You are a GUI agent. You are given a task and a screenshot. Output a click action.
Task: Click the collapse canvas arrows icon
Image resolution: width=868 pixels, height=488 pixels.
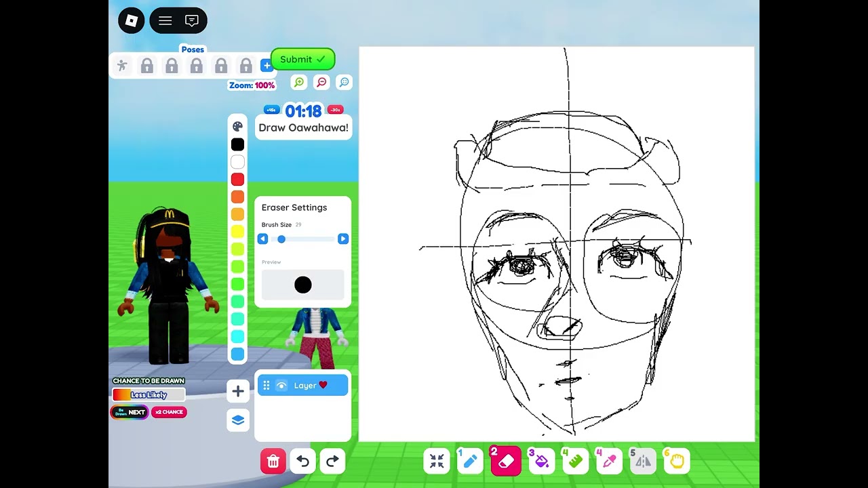click(437, 462)
